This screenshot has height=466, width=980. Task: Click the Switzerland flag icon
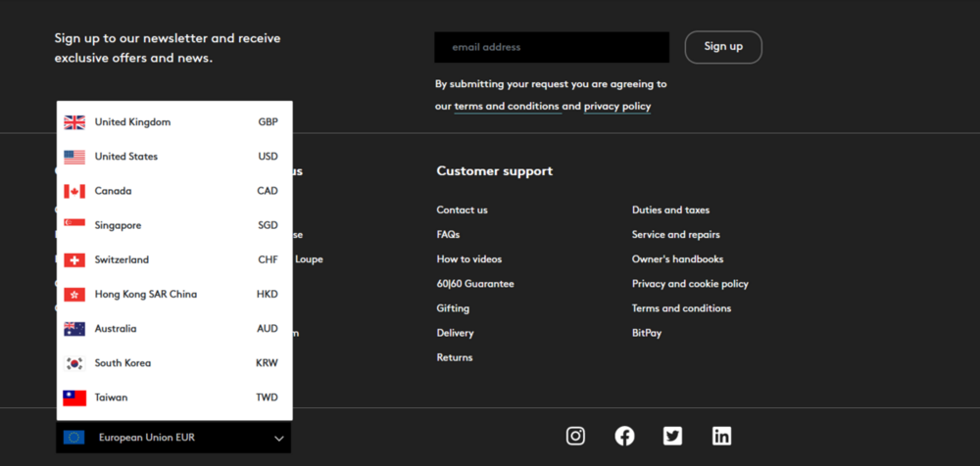(x=74, y=260)
